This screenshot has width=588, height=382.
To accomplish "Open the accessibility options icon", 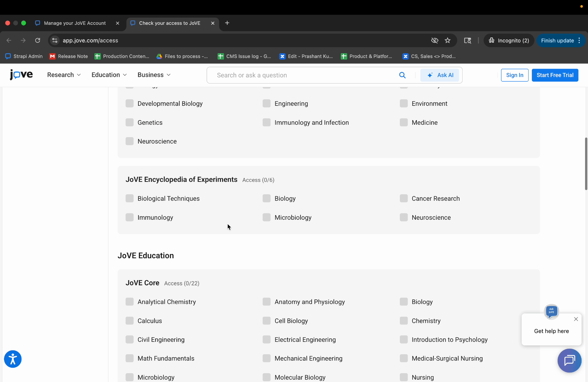I will tap(12, 359).
